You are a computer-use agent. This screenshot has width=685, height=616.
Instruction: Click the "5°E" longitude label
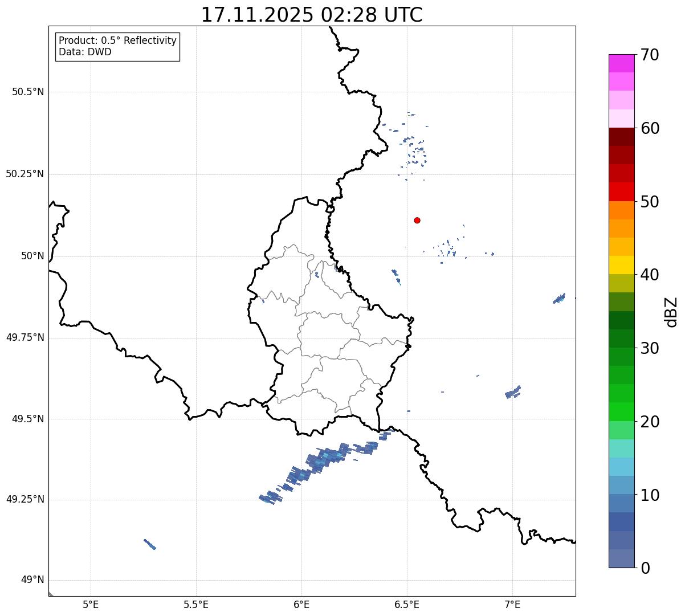[91, 604]
